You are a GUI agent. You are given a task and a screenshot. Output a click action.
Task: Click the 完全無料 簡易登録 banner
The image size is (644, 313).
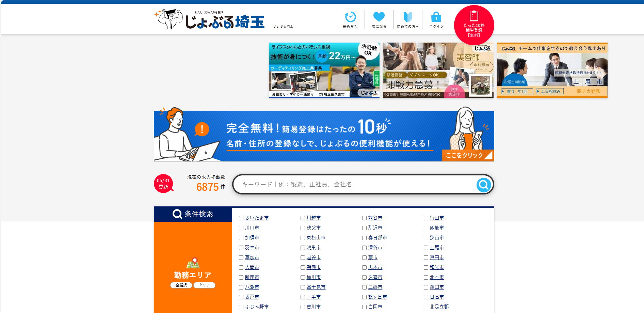324,136
